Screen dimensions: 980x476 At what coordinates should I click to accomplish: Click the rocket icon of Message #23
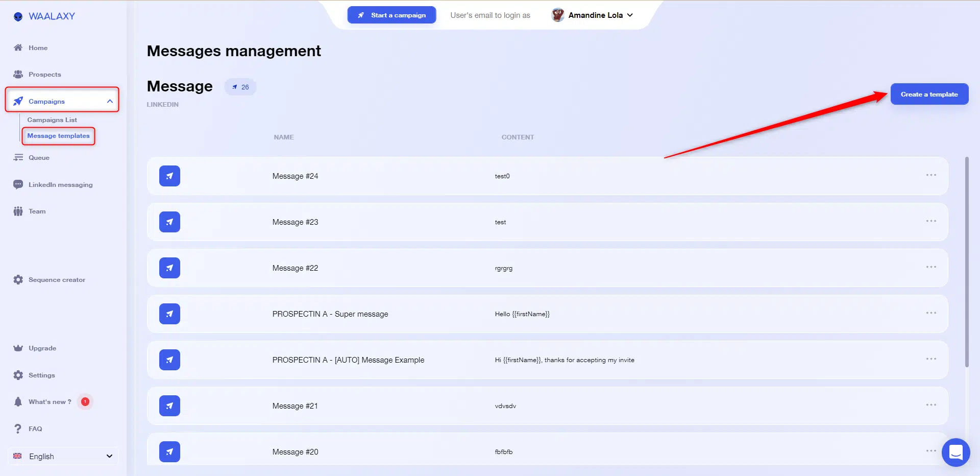[169, 222]
